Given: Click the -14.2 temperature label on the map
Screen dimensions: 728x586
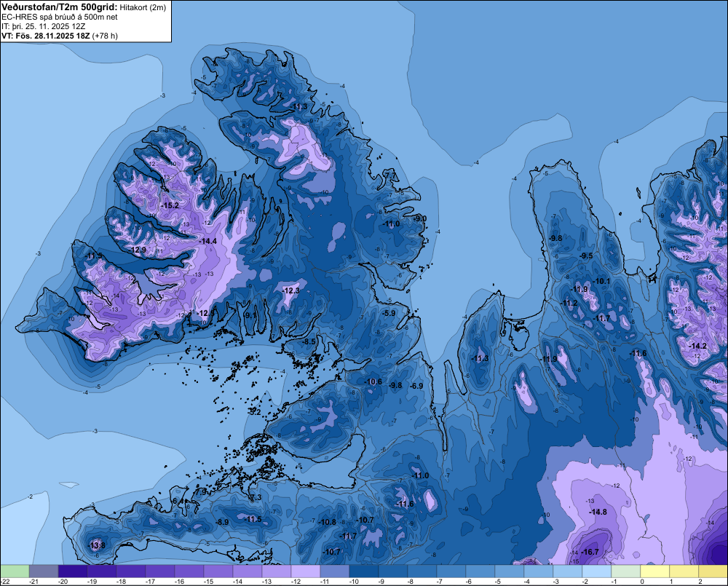Looking at the screenshot, I should pyautogui.click(x=698, y=346).
